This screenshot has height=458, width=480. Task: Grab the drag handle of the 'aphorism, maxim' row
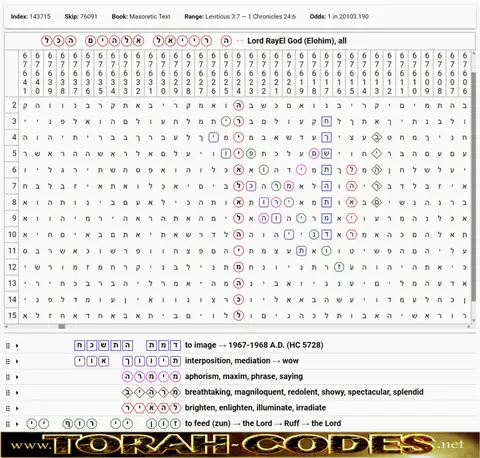coord(8,377)
